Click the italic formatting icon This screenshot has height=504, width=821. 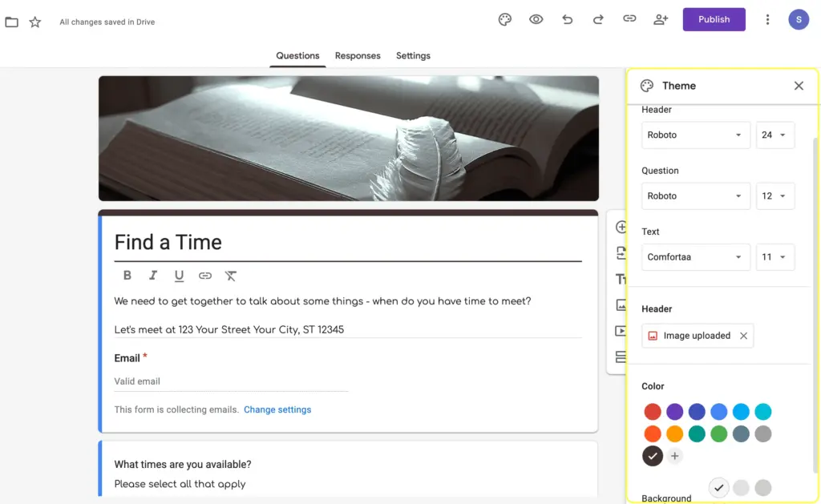[153, 276]
